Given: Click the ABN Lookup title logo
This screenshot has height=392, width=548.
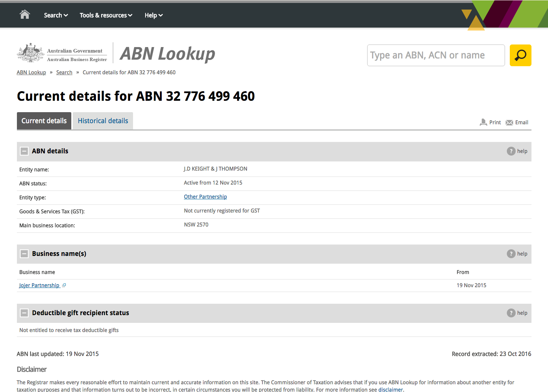Looking at the screenshot, I should click(168, 54).
